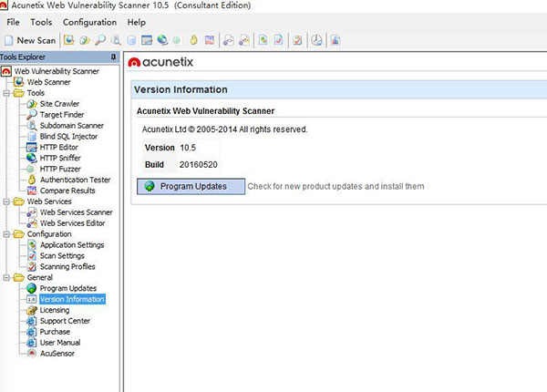Select Application Settings tree item
The image size is (547, 392).
pos(72,245)
